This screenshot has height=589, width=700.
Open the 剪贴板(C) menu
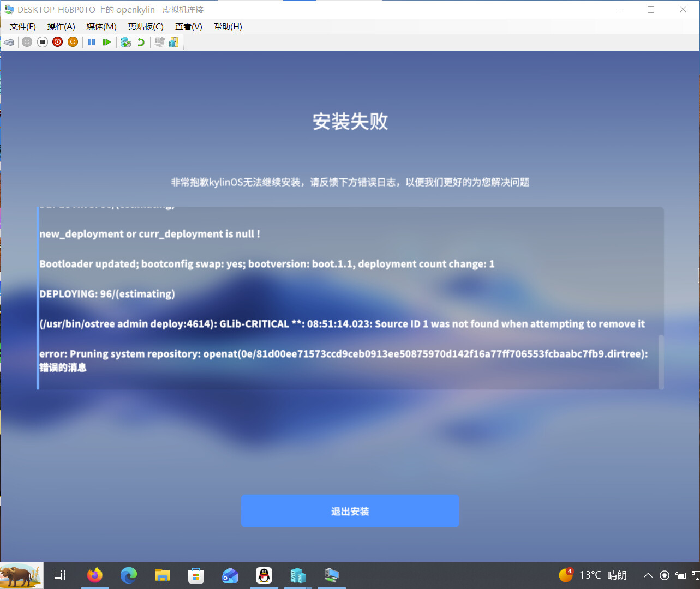click(146, 27)
